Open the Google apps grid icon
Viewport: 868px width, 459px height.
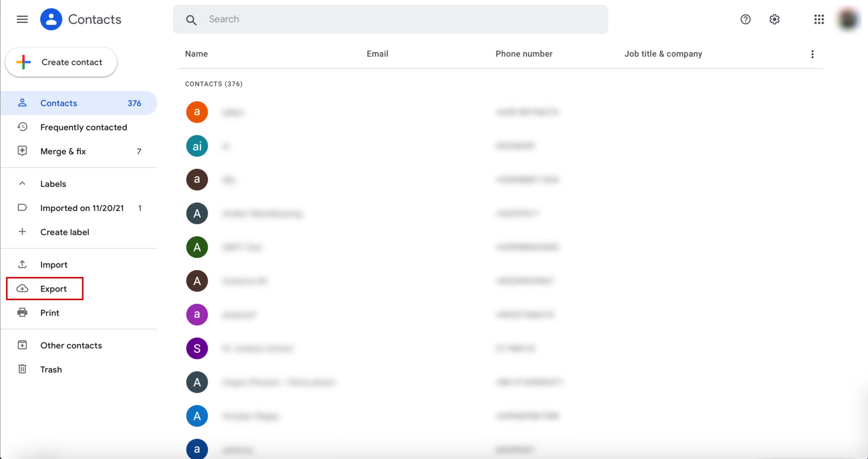(x=819, y=19)
